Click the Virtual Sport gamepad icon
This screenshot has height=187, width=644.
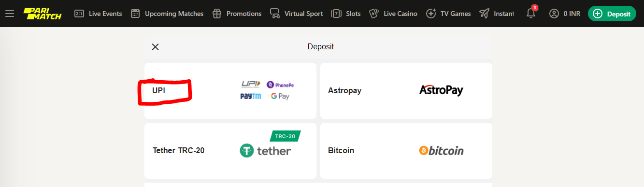click(275, 14)
